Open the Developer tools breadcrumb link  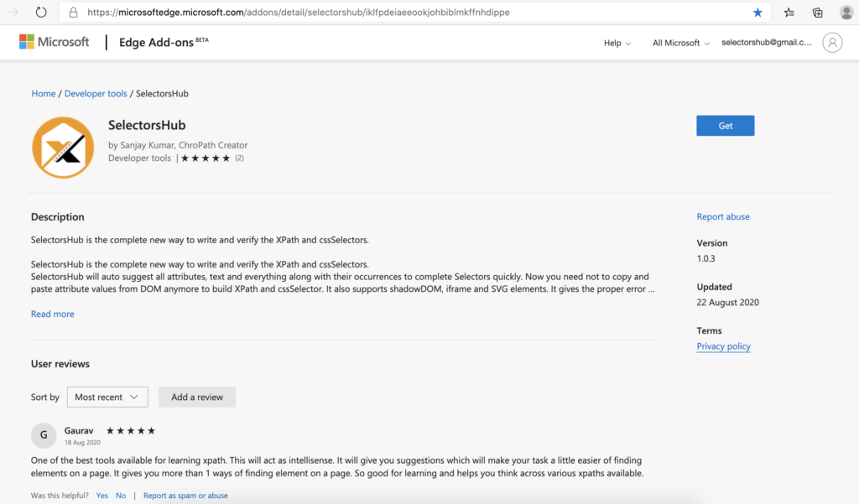coord(96,93)
